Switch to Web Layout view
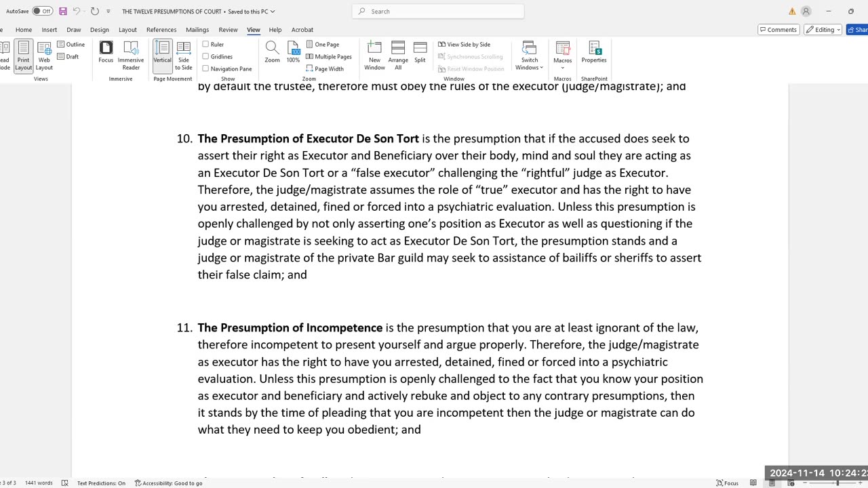 tap(44, 56)
